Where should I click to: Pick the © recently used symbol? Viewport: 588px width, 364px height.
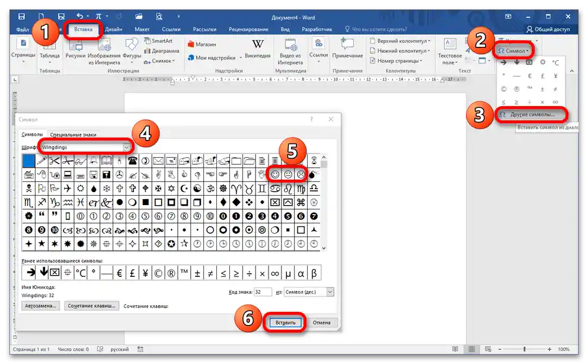click(158, 273)
